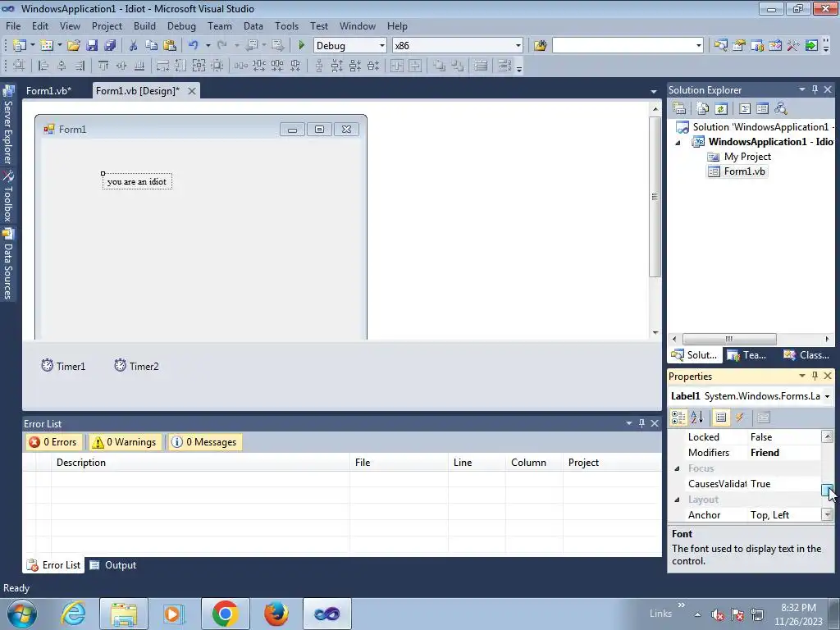
Task: Click the Align Lefts layout icon
Action: [43, 66]
